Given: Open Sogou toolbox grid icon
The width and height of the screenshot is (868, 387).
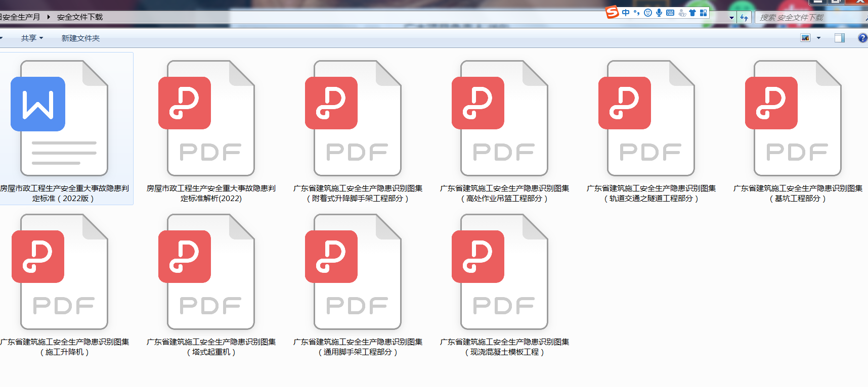Looking at the screenshot, I should pyautogui.click(x=703, y=13).
